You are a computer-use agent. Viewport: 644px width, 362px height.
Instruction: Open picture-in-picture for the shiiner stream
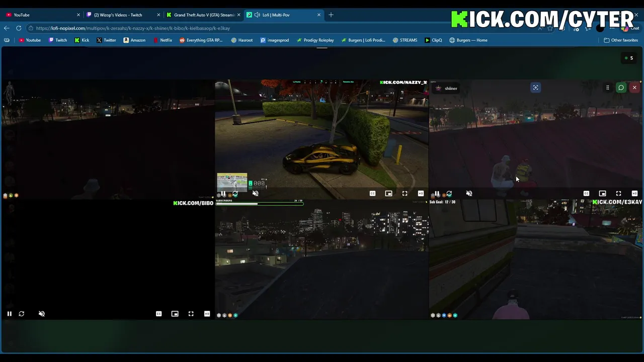(602, 194)
